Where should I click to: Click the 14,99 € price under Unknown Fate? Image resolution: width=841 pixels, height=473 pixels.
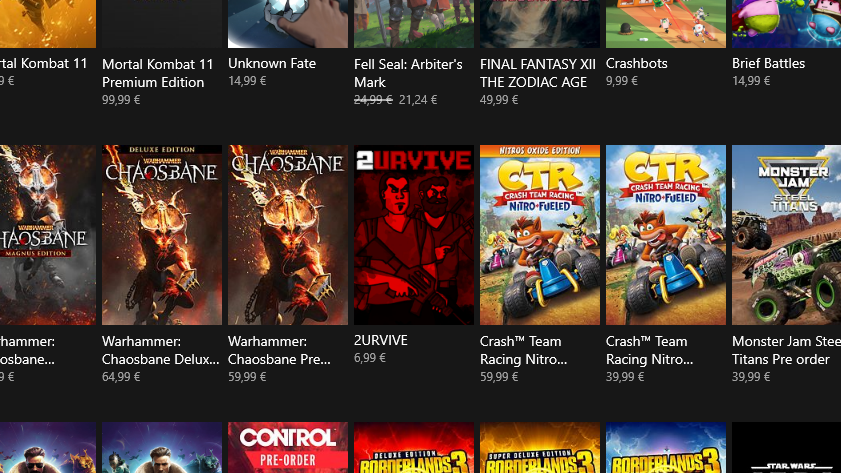[247, 81]
